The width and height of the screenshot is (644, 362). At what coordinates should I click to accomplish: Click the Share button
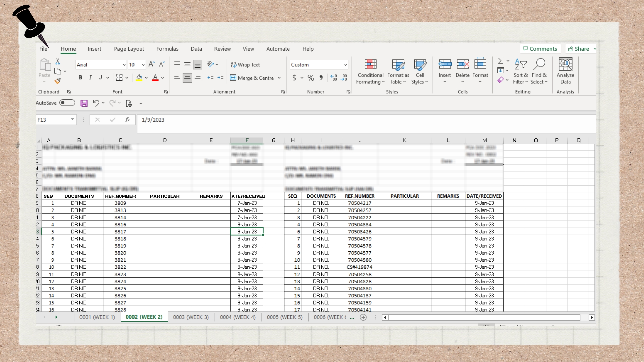[579, 49]
